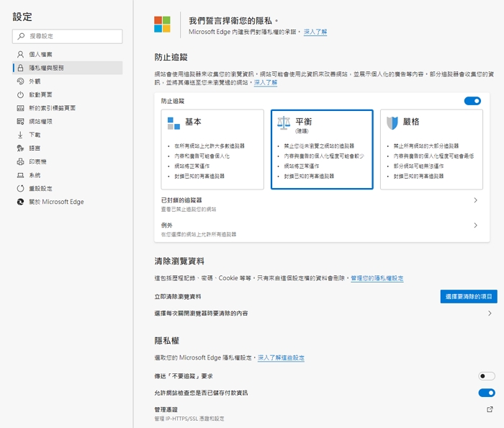Open the 網站權限 settings section
This screenshot has width=504, height=428.
pyautogui.click(x=68, y=122)
